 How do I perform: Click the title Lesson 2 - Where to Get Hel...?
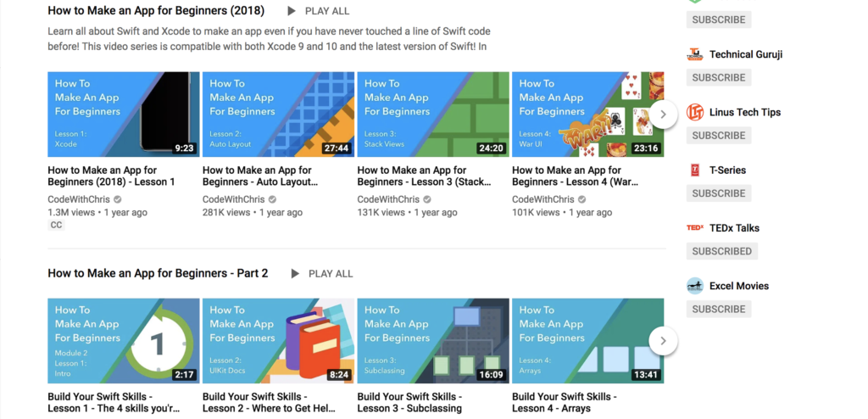coord(269,403)
